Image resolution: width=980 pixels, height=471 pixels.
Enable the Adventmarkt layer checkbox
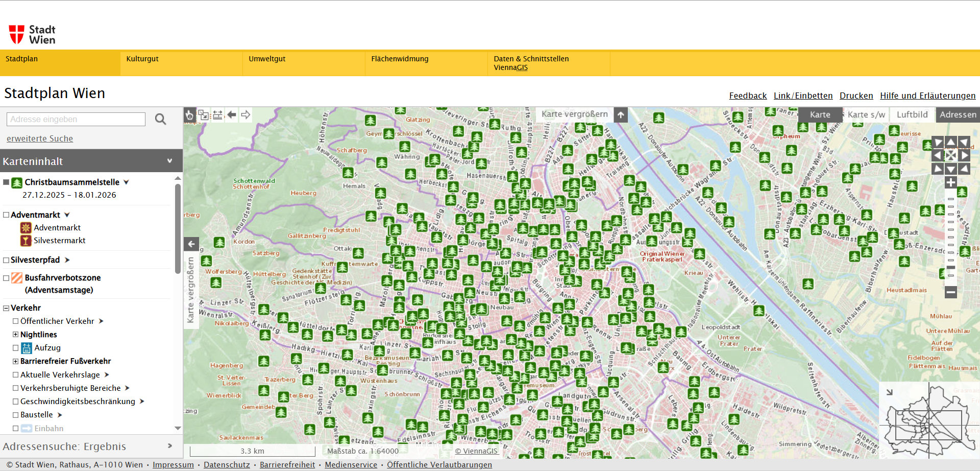(6, 215)
